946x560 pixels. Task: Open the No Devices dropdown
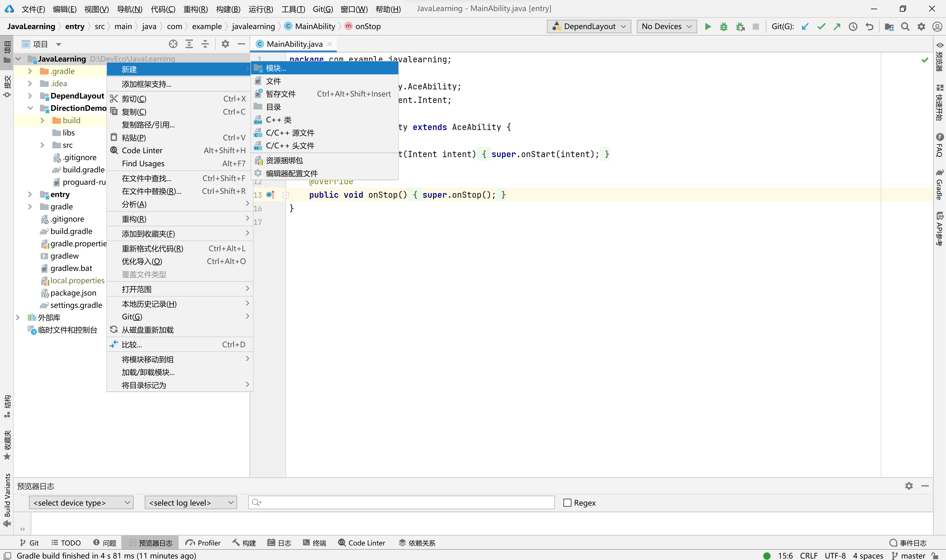666,26
